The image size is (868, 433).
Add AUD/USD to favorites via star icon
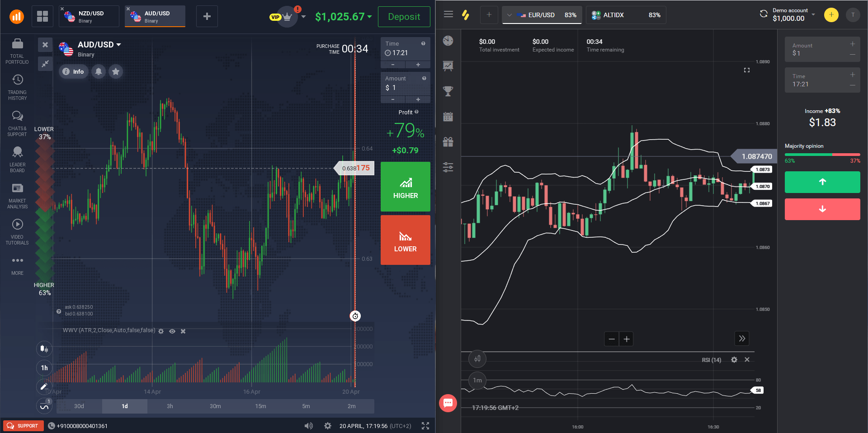coord(116,71)
